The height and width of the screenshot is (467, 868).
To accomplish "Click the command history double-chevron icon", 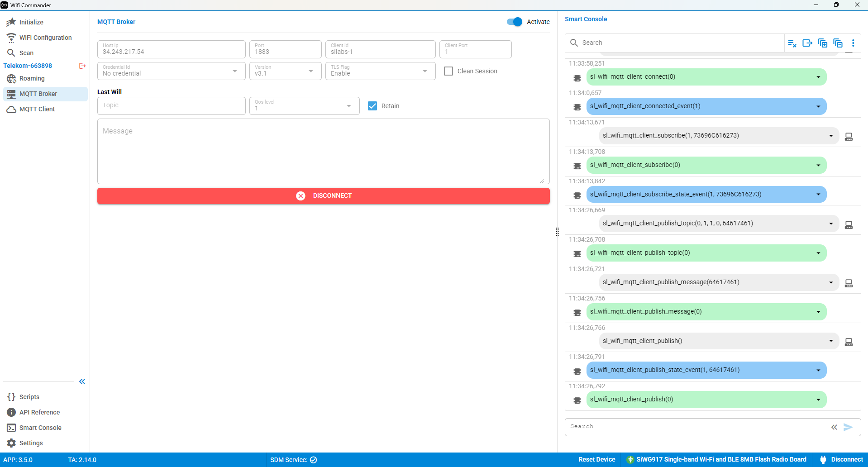I will (x=834, y=427).
